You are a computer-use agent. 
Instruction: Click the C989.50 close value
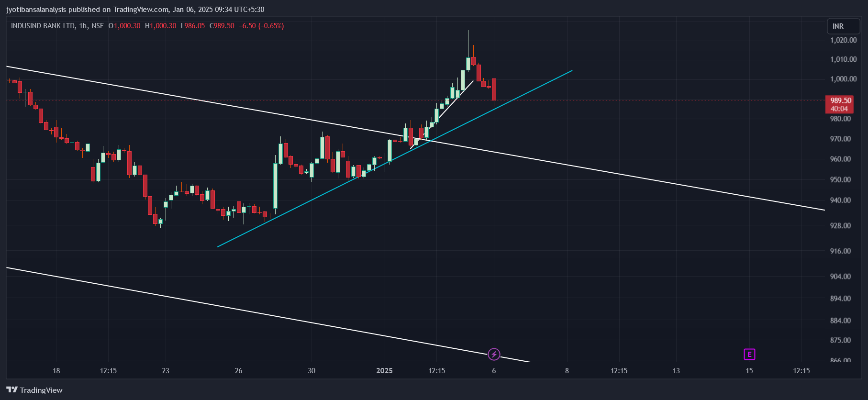222,26
